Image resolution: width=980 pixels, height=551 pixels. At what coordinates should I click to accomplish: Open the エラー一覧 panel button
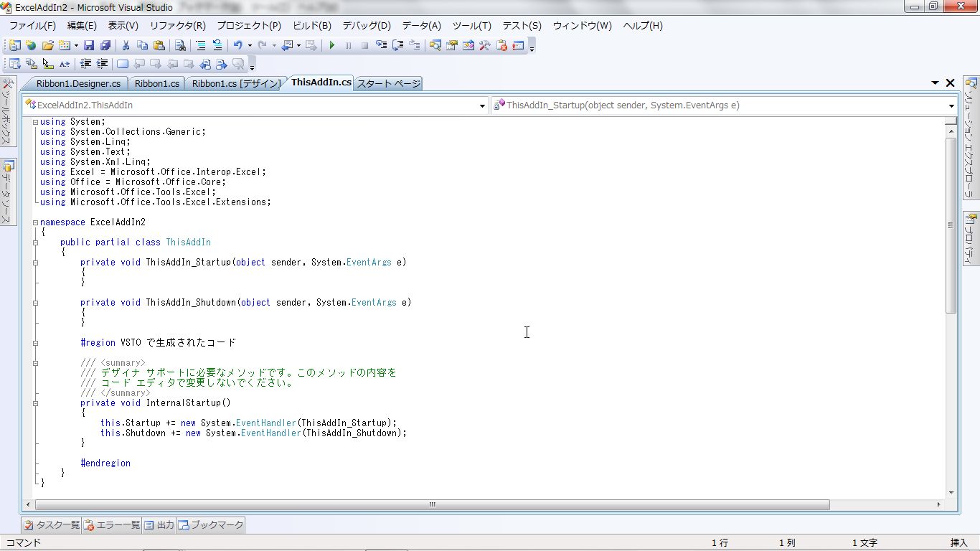coord(112,525)
